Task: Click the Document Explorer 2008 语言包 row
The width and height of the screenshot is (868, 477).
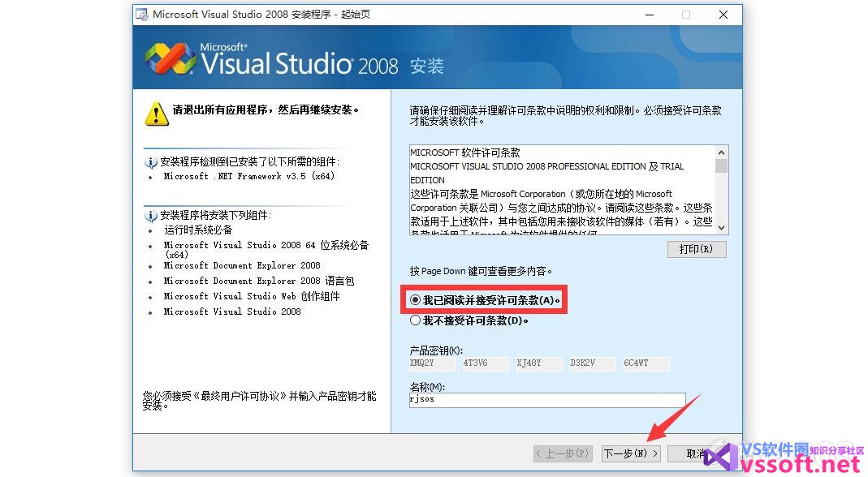Action: pyautogui.click(x=258, y=281)
